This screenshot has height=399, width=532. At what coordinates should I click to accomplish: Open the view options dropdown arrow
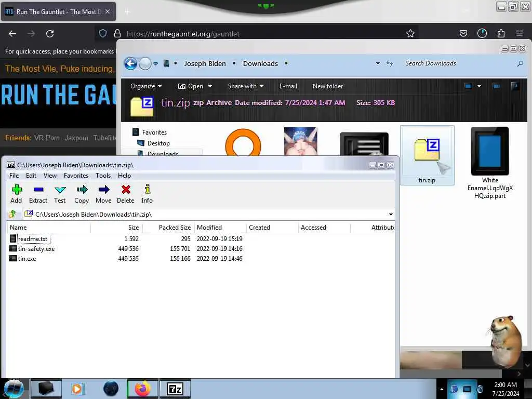[x=479, y=86]
